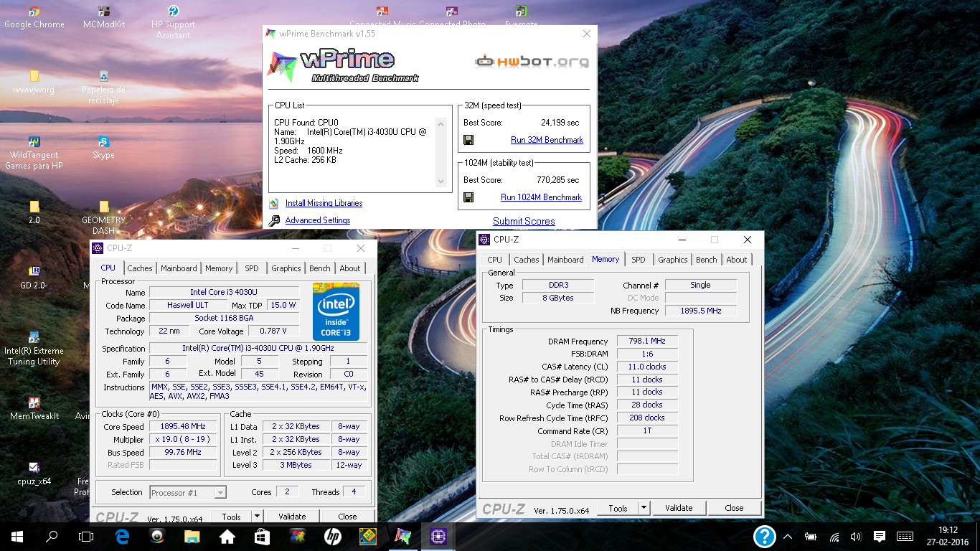Open the HP logo taskbar app

point(332,536)
